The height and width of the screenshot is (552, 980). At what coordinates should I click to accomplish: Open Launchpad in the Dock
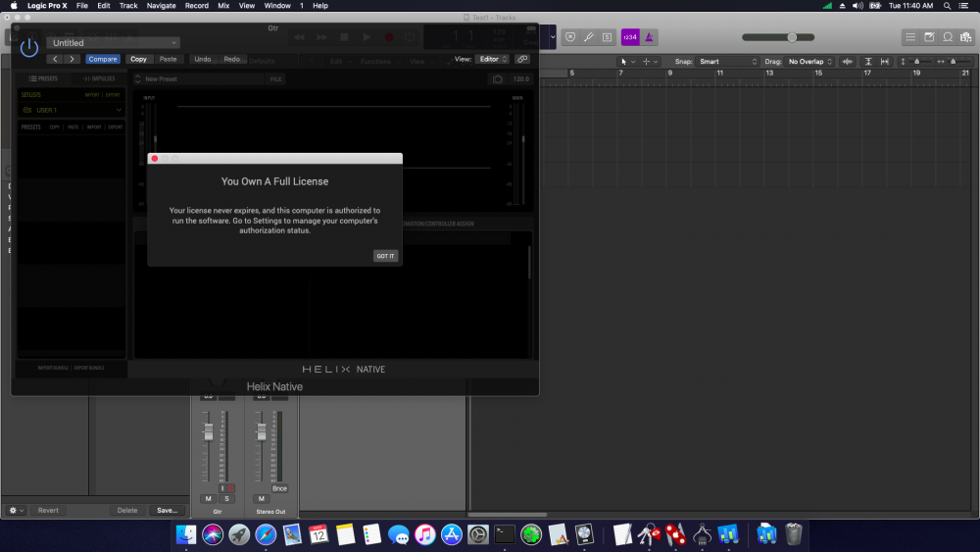point(239,534)
